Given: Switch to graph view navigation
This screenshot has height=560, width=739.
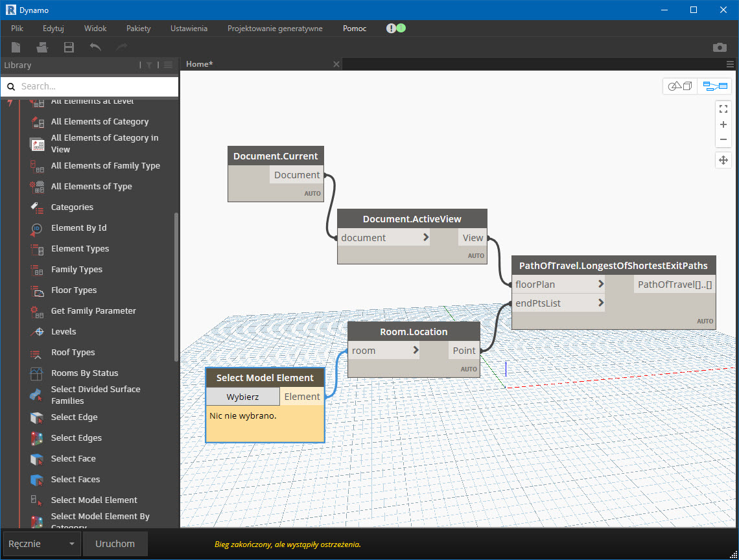Looking at the screenshot, I should pyautogui.click(x=715, y=86).
